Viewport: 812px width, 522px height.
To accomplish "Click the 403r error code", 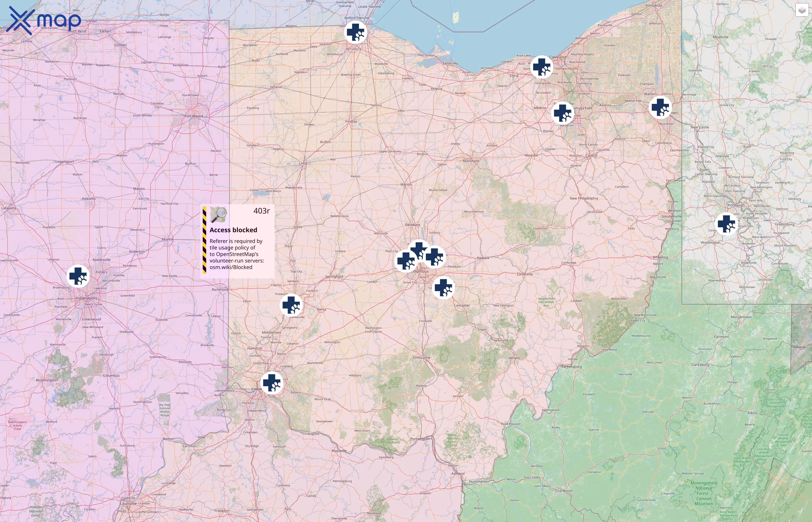I will pos(262,211).
